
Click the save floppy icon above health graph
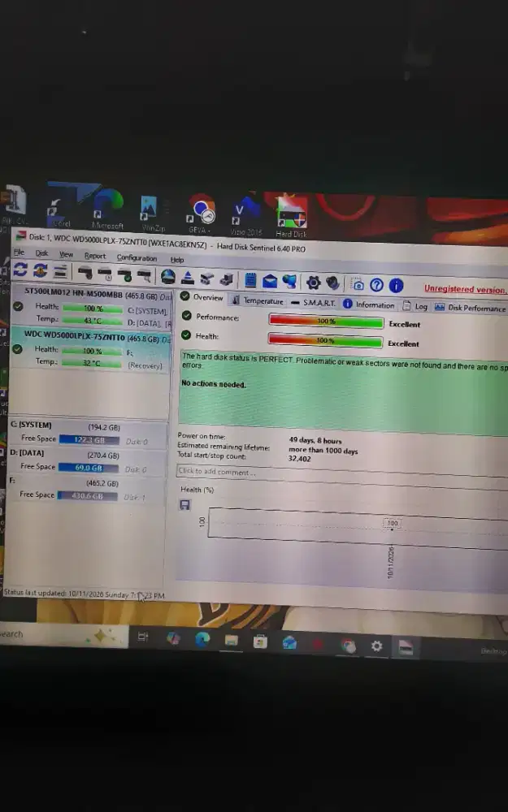pyautogui.click(x=185, y=505)
